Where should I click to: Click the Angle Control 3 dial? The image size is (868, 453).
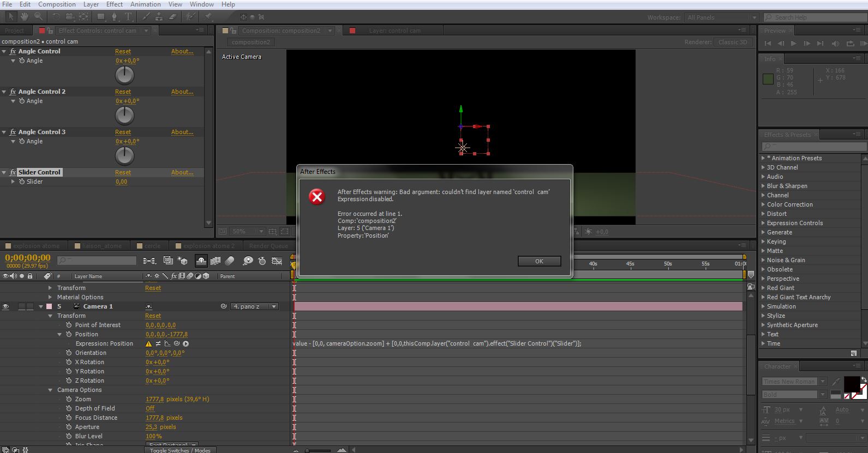(125, 156)
